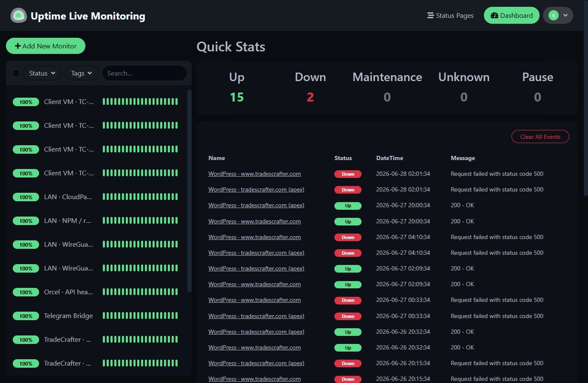Click the Status column header
This screenshot has height=383, width=588.
pyautogui.click(x=343, y=158)
